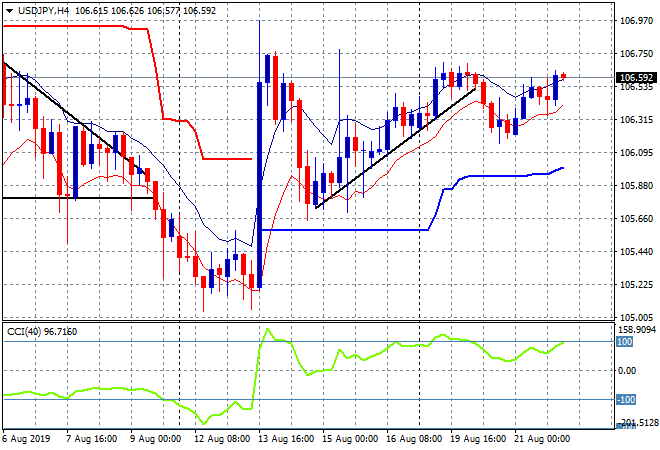The width and height of the screenshot is (660, 450).
Task: Click the USDJPY,H4 chart title text
Action: [x=43, y=11]
